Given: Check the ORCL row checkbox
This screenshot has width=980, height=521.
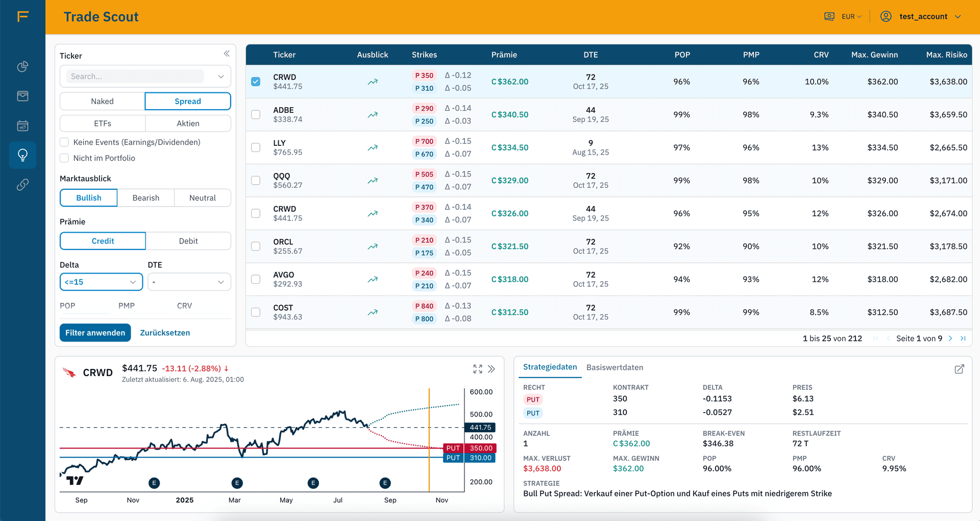Looking at the screenshot, I should click(256, 246).
